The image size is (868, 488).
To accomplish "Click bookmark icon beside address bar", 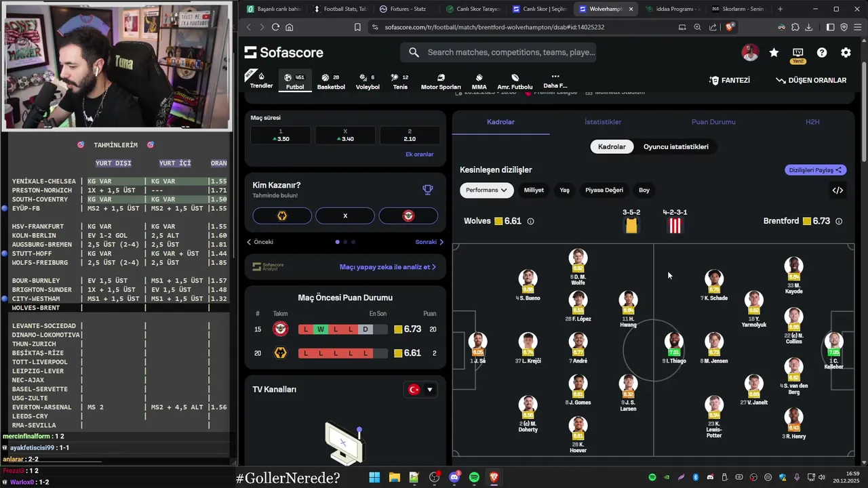I will click(x=357, y=27).
